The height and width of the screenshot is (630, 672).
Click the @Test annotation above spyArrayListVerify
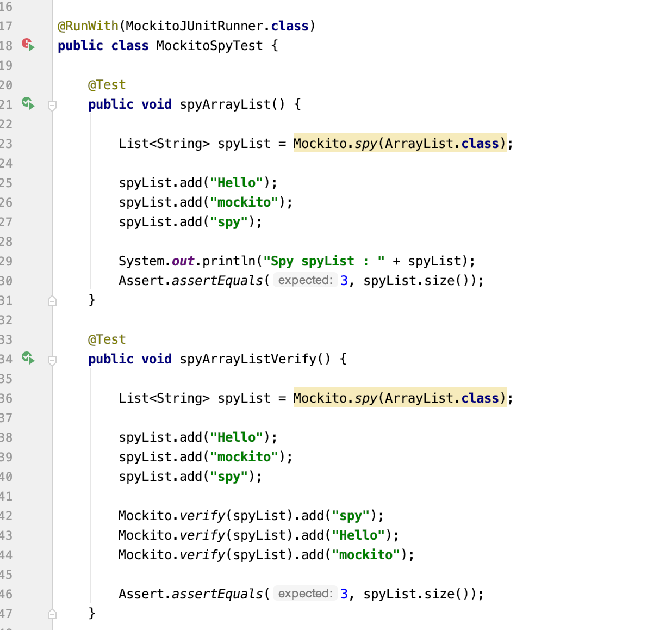[x=107, y=339]
